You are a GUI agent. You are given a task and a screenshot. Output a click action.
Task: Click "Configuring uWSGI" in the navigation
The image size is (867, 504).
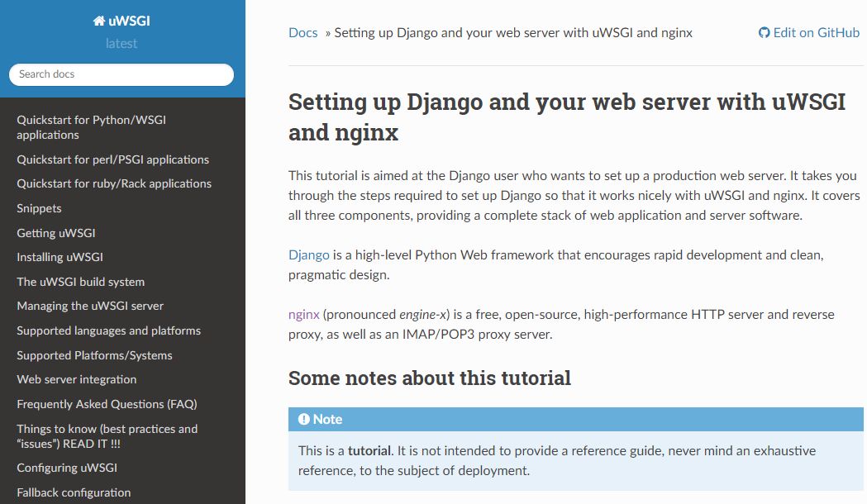click(x=66, y=468)
